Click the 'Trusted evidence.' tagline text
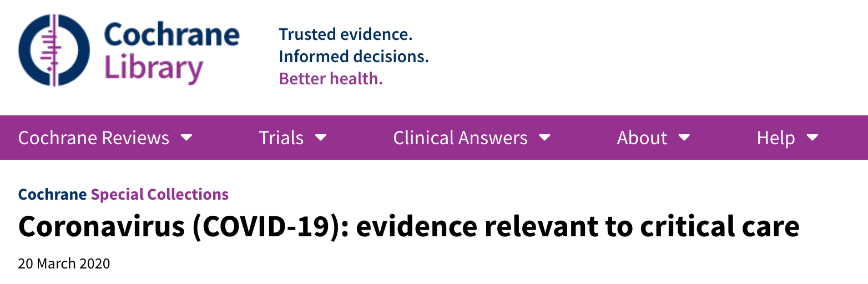This screenshot has height=284, width=868. [346, 34]
